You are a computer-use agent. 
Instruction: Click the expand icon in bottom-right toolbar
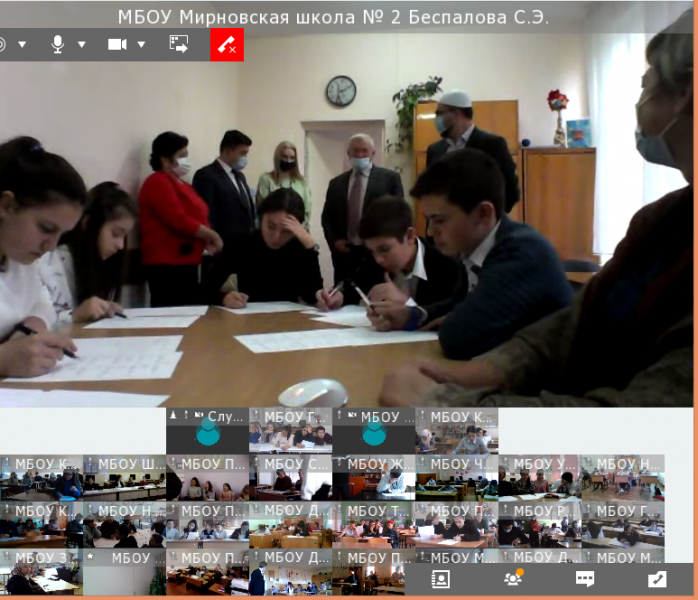[x=657, y=579]
